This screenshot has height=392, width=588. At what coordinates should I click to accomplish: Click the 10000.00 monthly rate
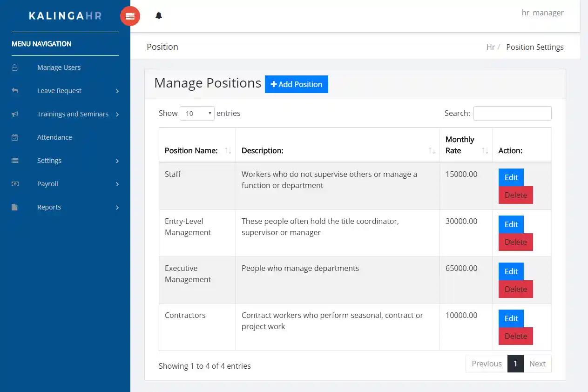[x=461, y=315]
